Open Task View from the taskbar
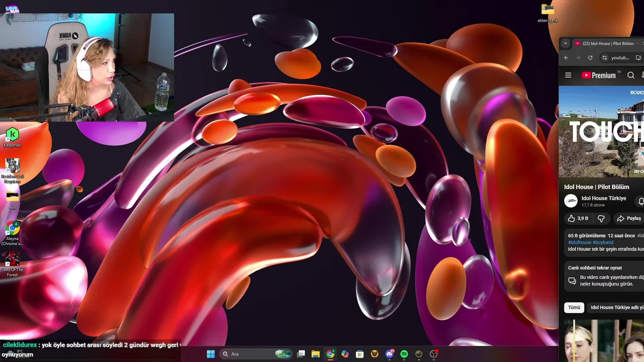644x362 pixels. click(301, 354)
